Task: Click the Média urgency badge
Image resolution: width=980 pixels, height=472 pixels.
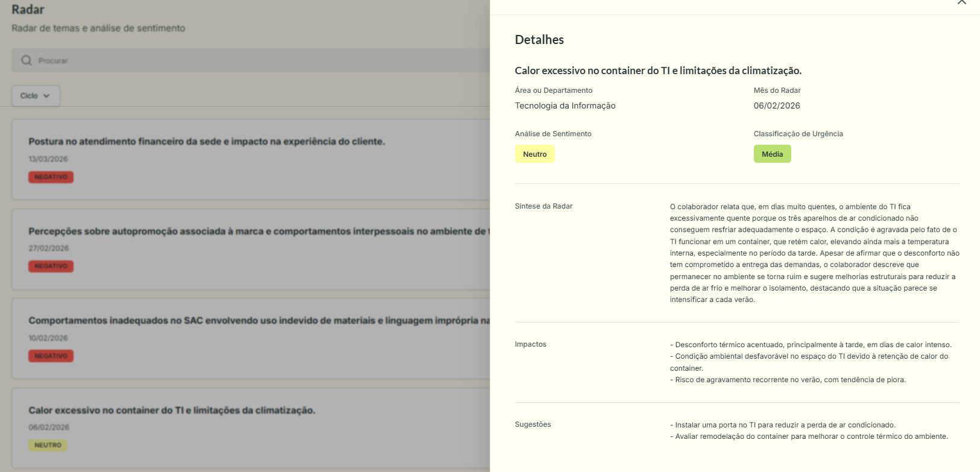Action: pos(772,154)
